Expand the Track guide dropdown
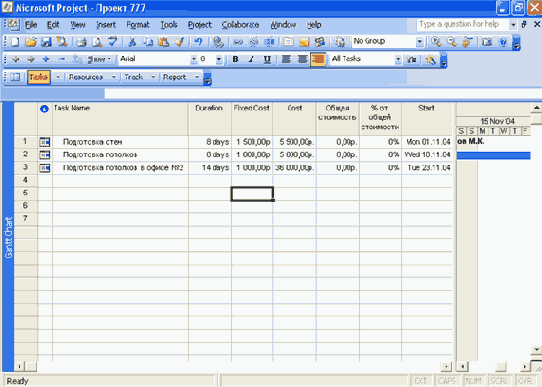 (x=153, y=77)
